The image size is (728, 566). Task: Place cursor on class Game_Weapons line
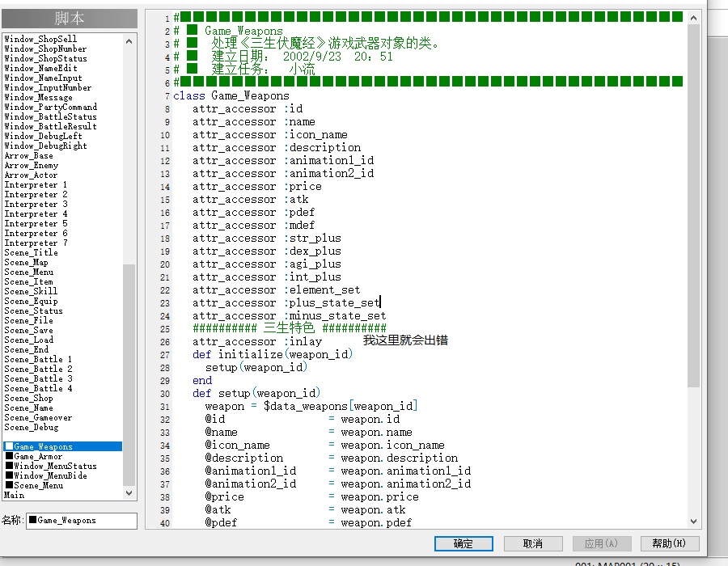pyautogui.click(x=231, y=95)
